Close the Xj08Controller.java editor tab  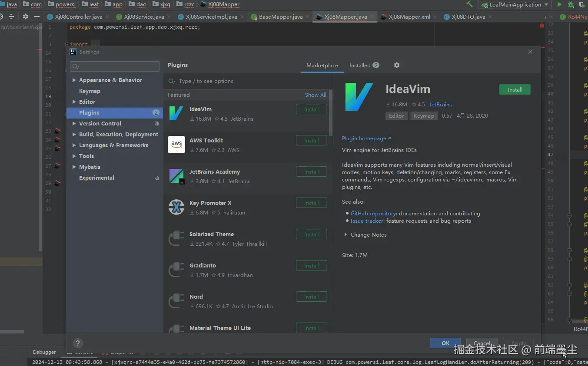(x=108, y=17)
